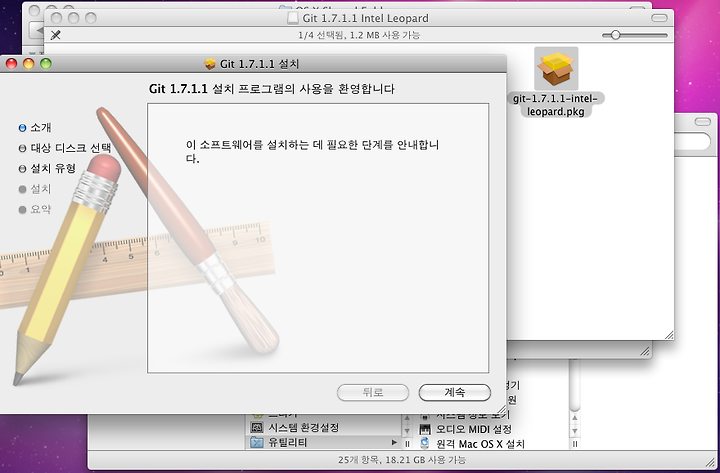This screenshot has width=720, height=473.
Task: Close the Git 1.7.1.1 Intel Leopard window
Action: point(56,18)
